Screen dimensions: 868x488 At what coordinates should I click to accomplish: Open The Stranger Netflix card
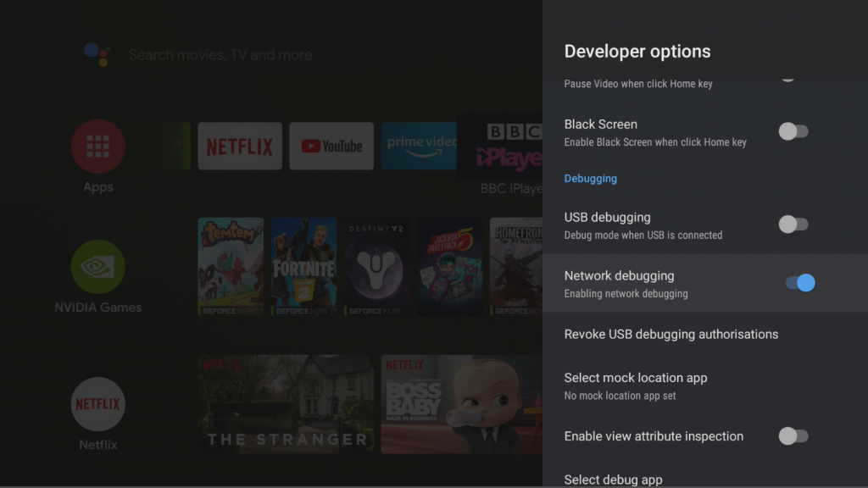(286, 404)
